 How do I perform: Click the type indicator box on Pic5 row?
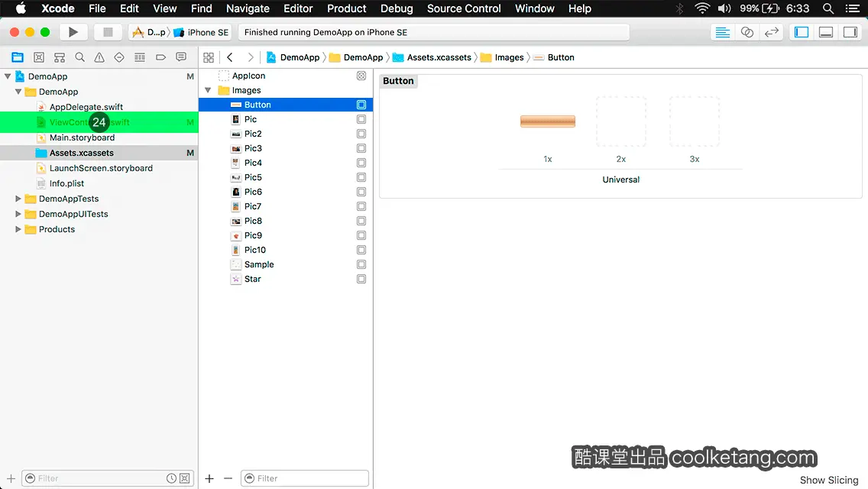[x=361, y=177]
